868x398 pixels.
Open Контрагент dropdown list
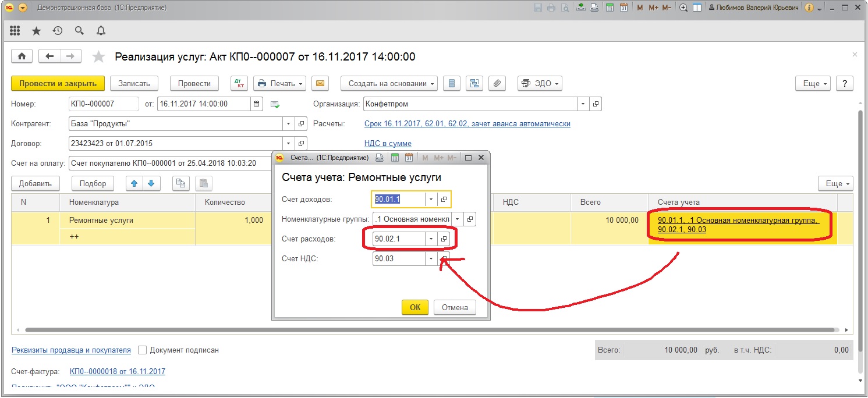tap(289, 124)
